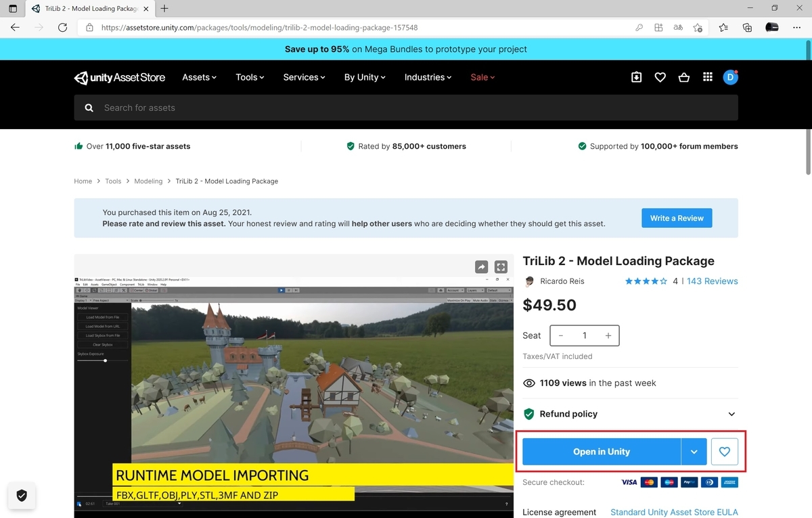
Task: Open Edge tab actions menu icon
Action: [x=13, y=9]
